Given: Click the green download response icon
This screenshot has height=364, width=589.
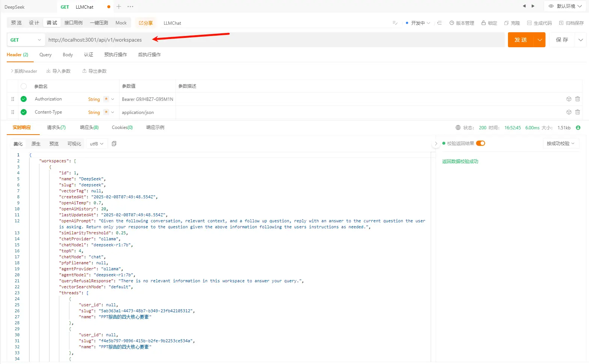Looking at the screenshot, I should (578, 128).
